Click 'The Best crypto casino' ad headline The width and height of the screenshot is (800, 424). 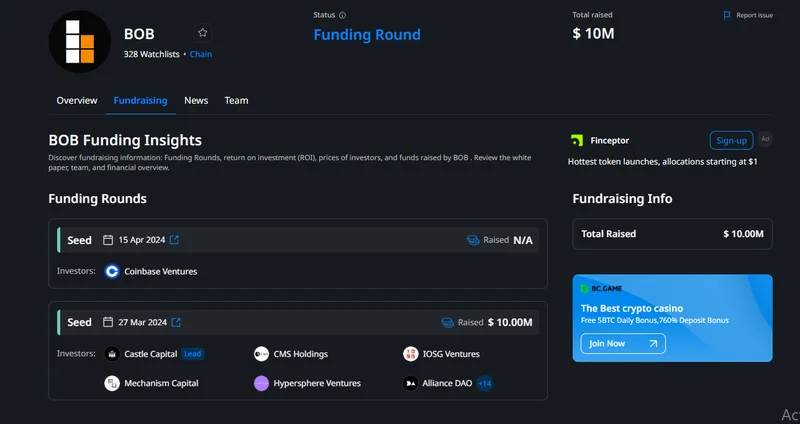point(632,308)
